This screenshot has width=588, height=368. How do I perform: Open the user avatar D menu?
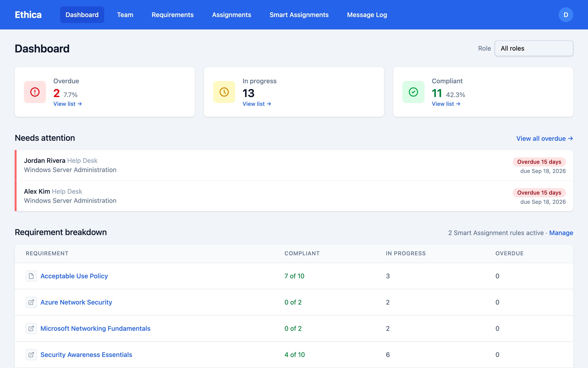(x=566, y=15)
